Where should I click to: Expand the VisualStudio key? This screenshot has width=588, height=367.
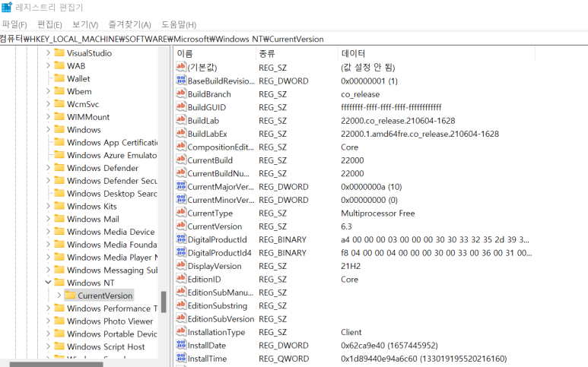point(48,52)
